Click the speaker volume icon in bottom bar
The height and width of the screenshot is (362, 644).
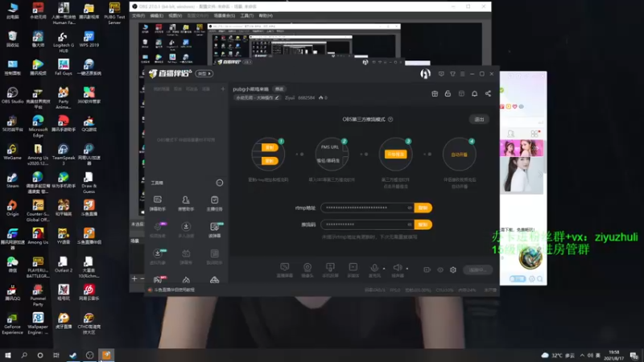click(x=397, y=269)
